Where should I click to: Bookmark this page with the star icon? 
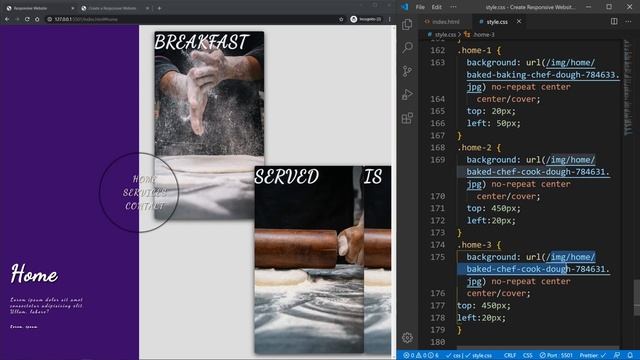pos(341,19)
